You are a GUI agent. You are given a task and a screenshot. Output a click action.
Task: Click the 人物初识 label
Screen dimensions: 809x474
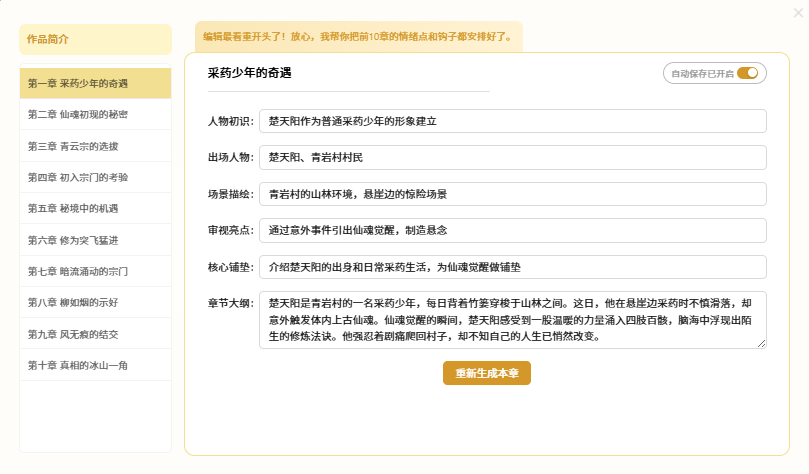[x=231, y=121]
